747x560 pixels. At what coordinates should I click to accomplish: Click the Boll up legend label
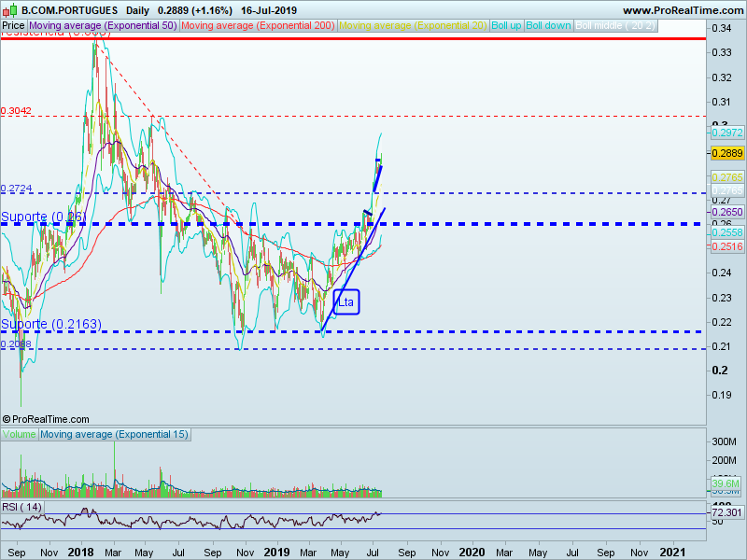[x=506, y=26]
